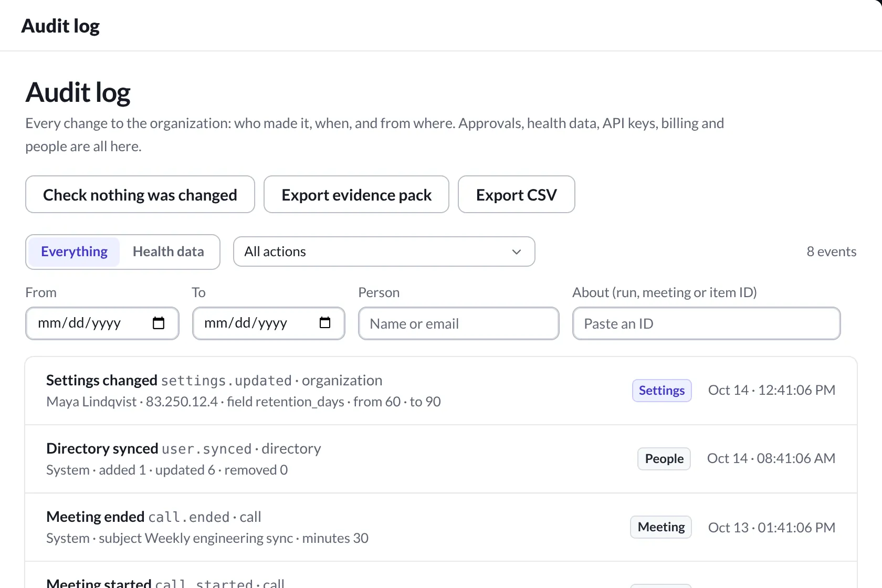Select the Meeting ended event title
This screenshot has height=588, width=882.
tap(96, 517)
